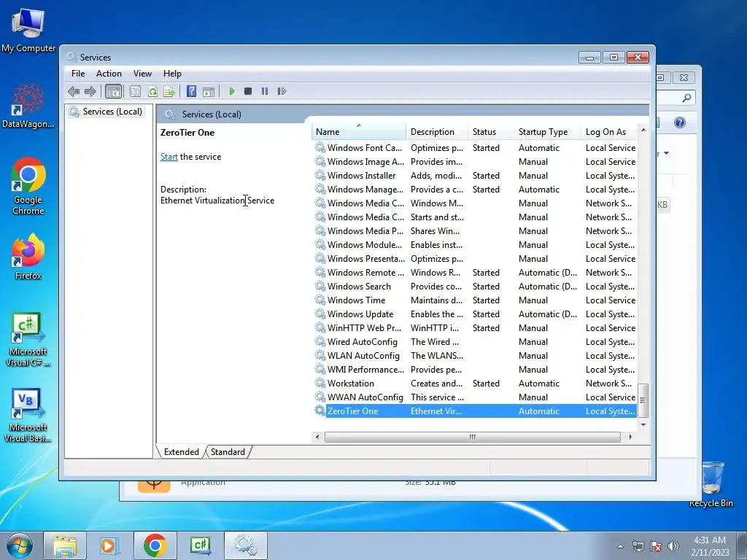The width and height of the screenshot is (747, 560).
Task: Open the My Computer desktop icon
Action: tap(28, 29)
